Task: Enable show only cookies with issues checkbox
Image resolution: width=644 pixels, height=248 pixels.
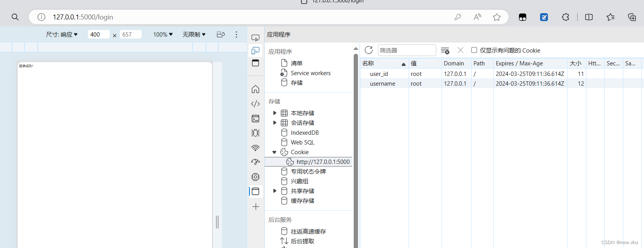Action: point(474,50)
